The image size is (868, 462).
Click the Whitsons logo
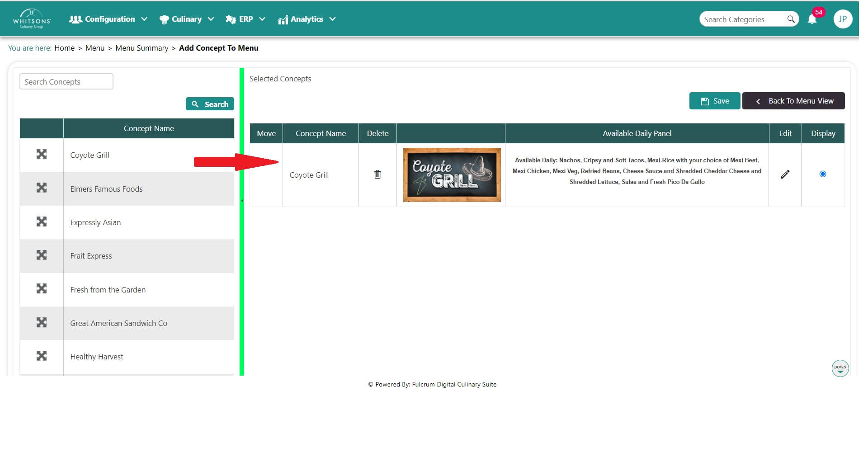(x=32, y=19)
